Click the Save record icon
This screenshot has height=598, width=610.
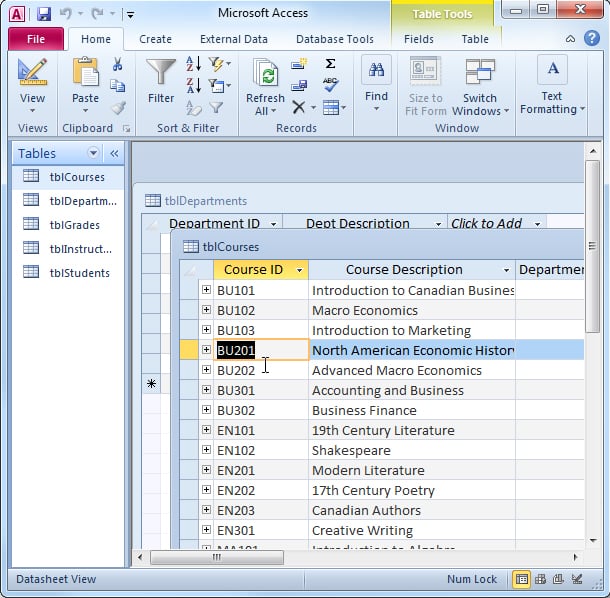tap(299, 85)
